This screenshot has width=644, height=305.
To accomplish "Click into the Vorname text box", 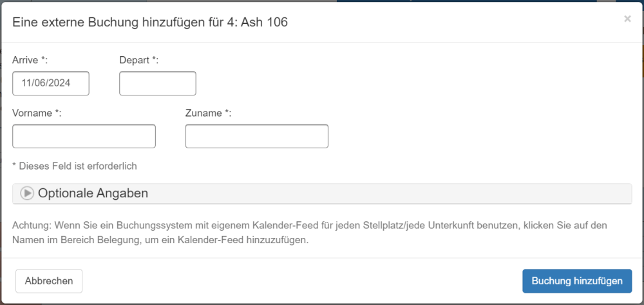I will (84, 136).
